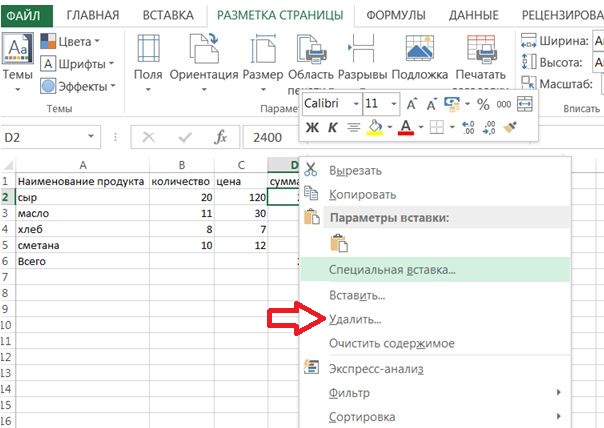Click merge and center icon

[525, 104]
